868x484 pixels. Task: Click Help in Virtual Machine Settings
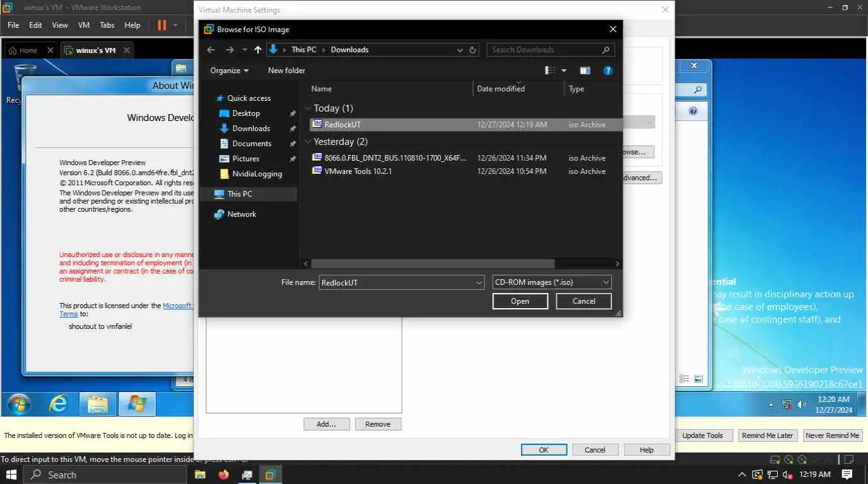click(647, 450)
